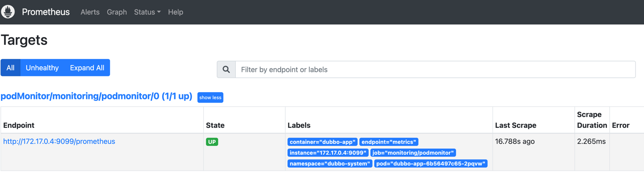
Task: Select the All targets filter
Action: [x=10, y=68]
